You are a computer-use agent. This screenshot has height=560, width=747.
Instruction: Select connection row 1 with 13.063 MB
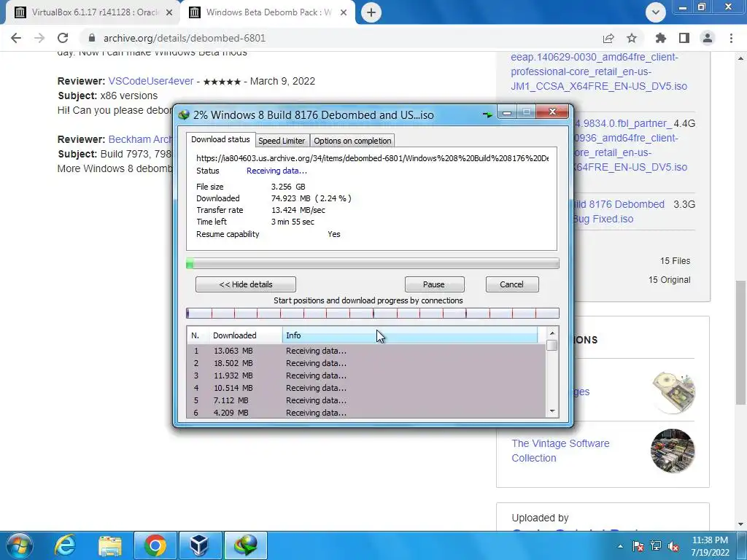(366, 351)
